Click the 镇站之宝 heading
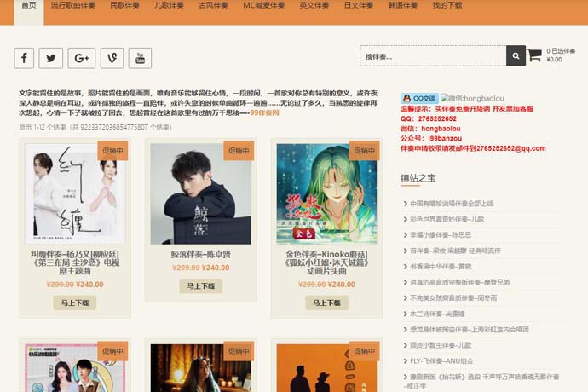Screen dimensions: 588x392 (418, 178)
